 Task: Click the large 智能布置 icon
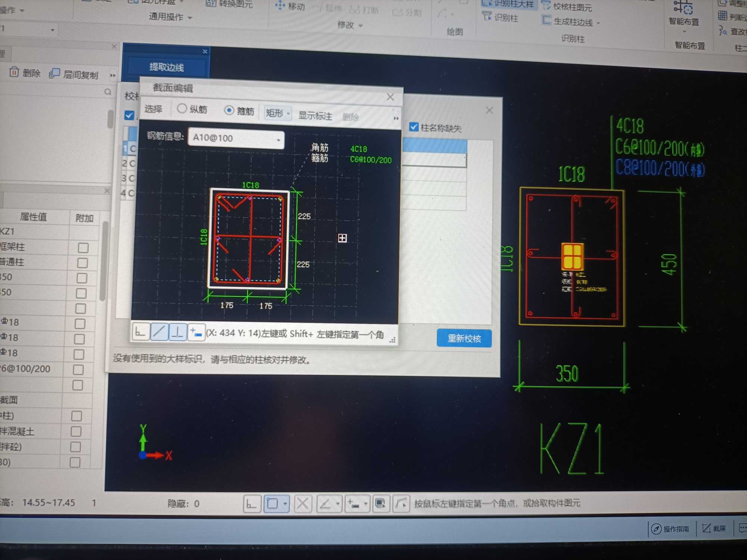coord(683,7)
